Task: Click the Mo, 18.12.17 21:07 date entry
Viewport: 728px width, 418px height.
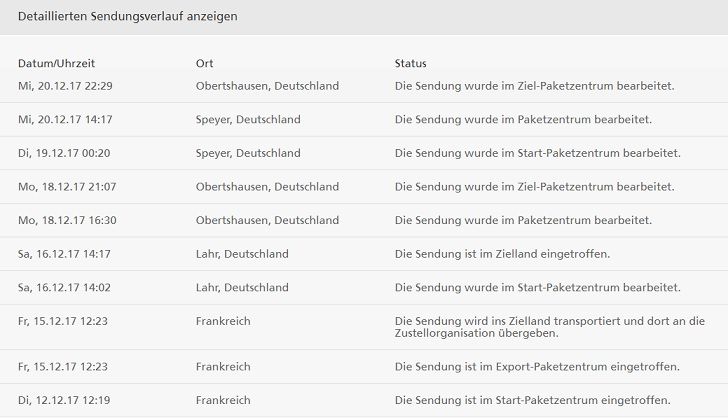Action: [67, 187]
